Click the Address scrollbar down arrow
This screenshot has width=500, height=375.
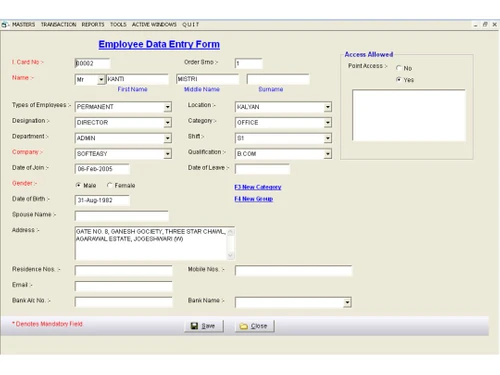click(230, 256)
